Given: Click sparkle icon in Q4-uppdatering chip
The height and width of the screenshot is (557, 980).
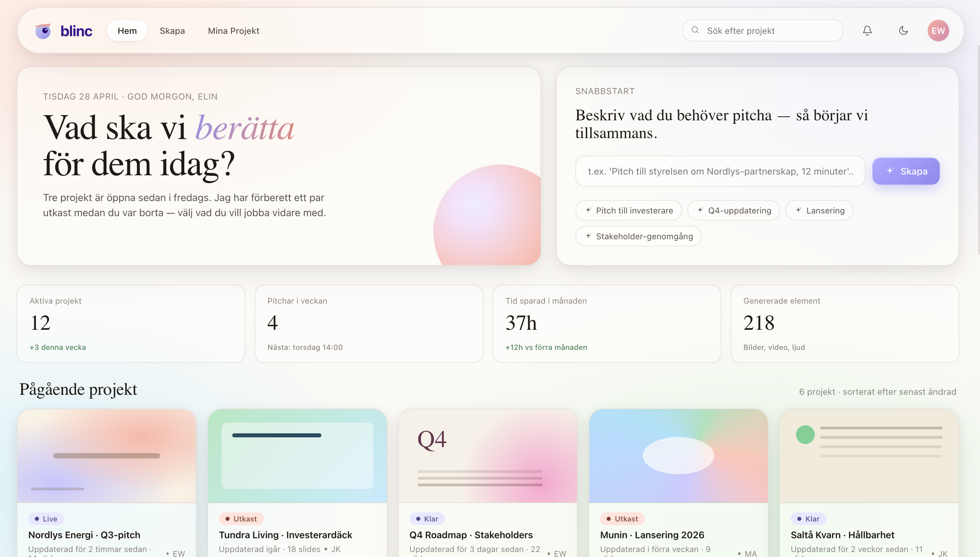Looking at the screenshot, I should pyautogui.click(x=700, y=210).
